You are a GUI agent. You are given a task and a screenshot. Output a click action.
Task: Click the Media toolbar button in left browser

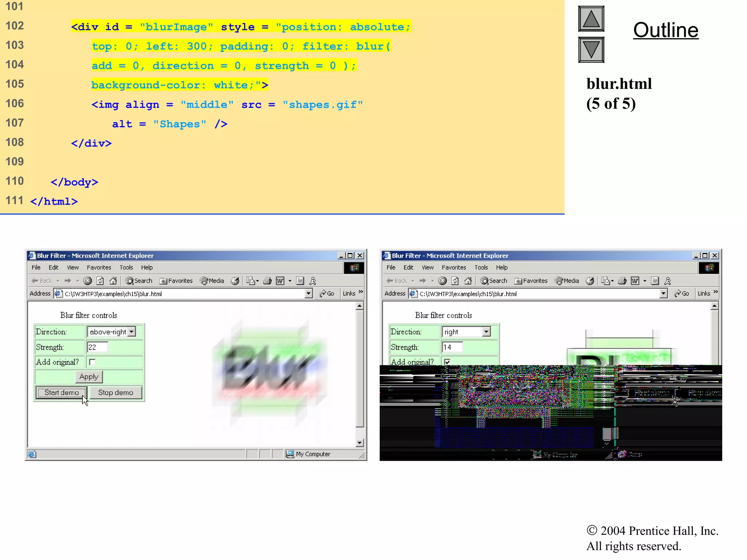212,281
